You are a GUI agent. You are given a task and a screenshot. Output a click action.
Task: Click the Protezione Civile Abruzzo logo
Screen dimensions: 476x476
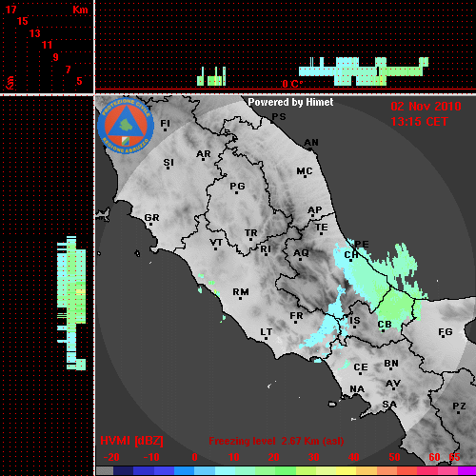tap(126, 126)
